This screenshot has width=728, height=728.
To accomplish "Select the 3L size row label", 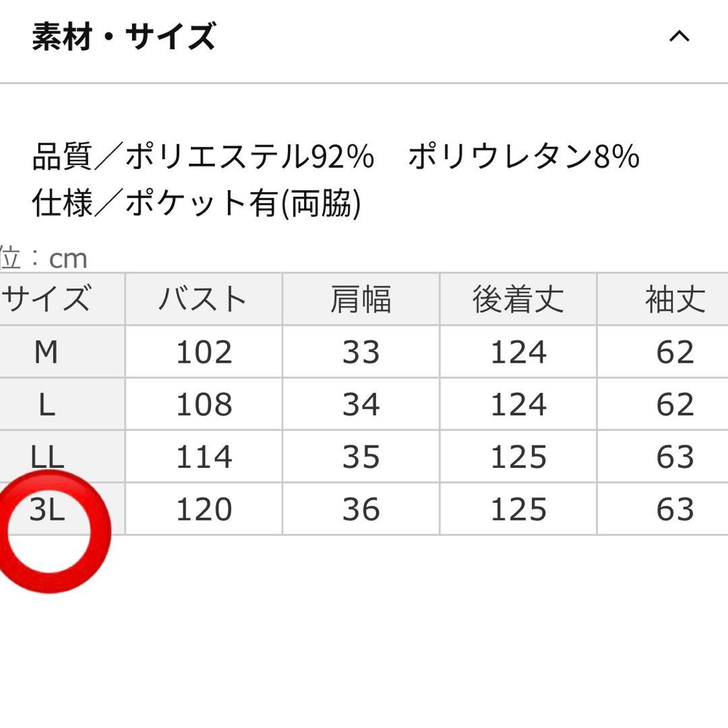I will click(47, 511).
